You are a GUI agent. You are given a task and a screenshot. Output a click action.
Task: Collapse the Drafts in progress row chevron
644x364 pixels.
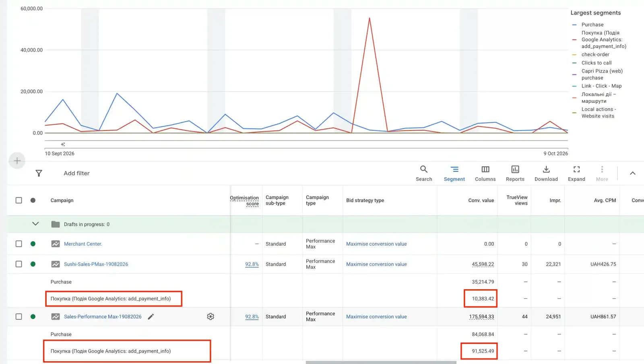(x=35, y=224)
